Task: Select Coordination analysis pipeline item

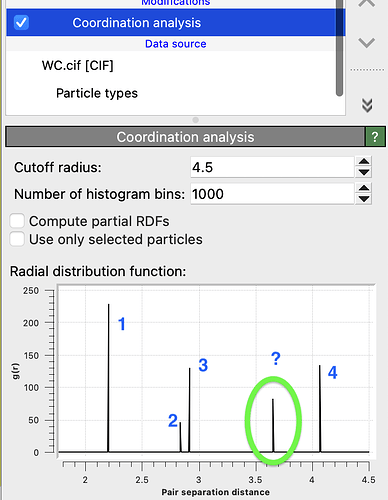Action: [176, 23]
